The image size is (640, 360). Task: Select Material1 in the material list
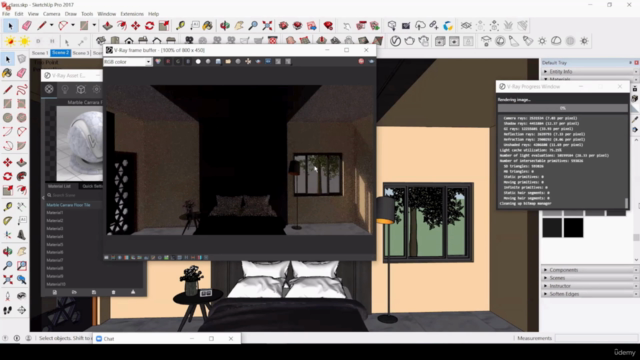click(55, 213)
